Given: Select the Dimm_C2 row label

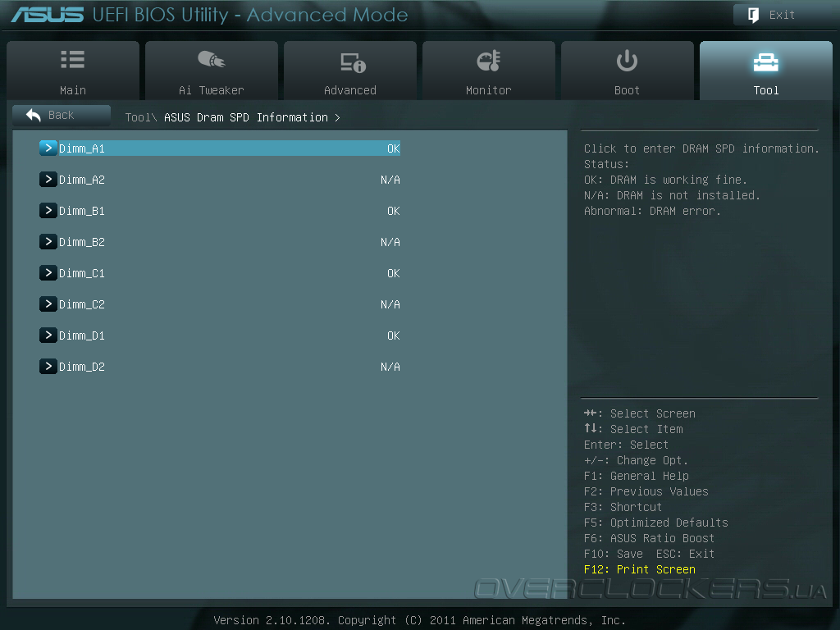Looking at the screenshot, I should pos(82,305).
